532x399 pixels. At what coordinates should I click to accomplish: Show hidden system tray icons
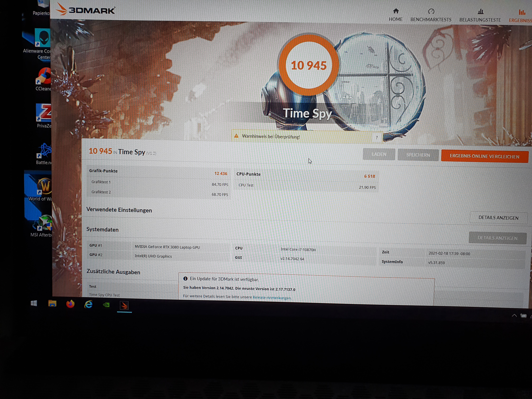click(514, 315)
